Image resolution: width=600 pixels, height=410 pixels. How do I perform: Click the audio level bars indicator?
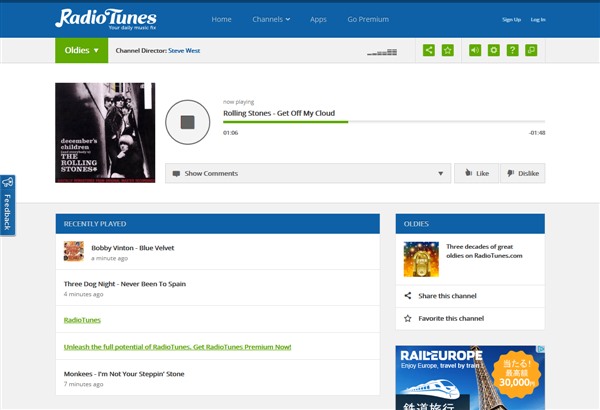point(382,52)
